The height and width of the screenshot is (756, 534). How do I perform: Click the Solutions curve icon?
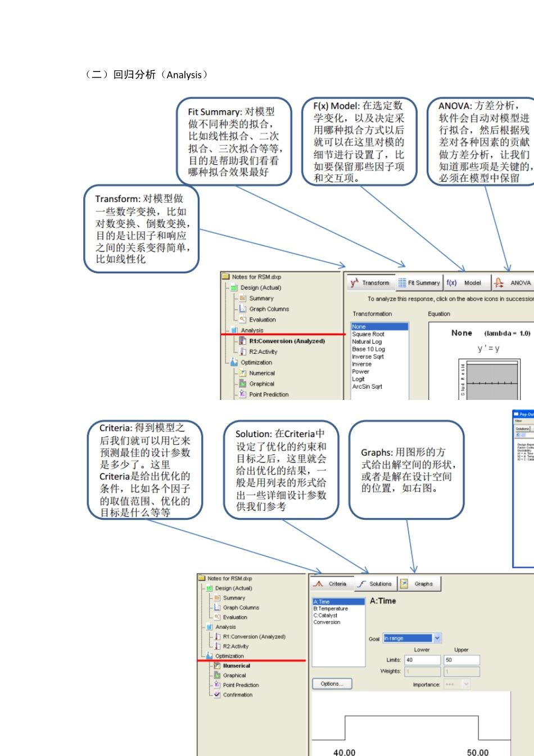click(x=361, y=584)
